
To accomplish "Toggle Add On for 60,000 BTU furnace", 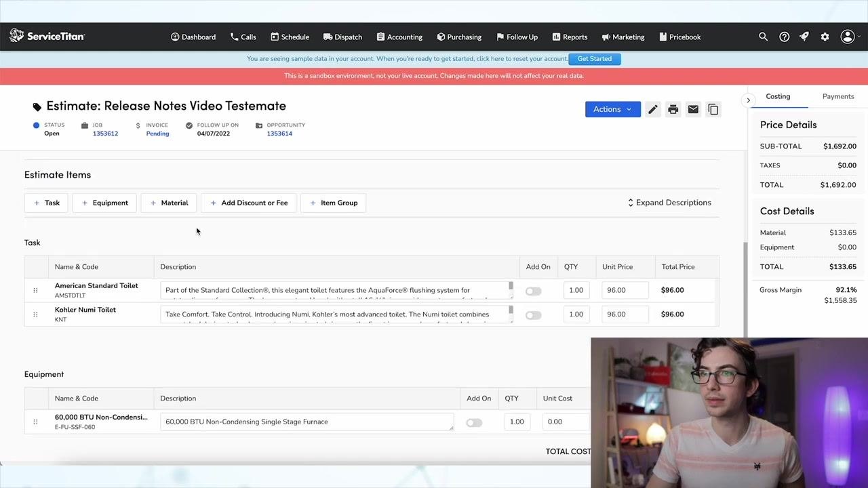I will coord(474,422).
